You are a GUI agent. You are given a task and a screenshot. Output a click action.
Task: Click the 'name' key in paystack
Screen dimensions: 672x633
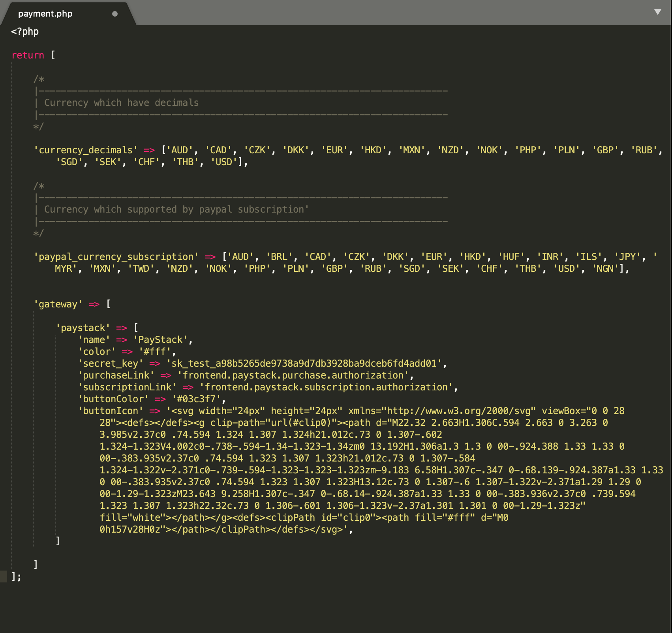(94, 340)
